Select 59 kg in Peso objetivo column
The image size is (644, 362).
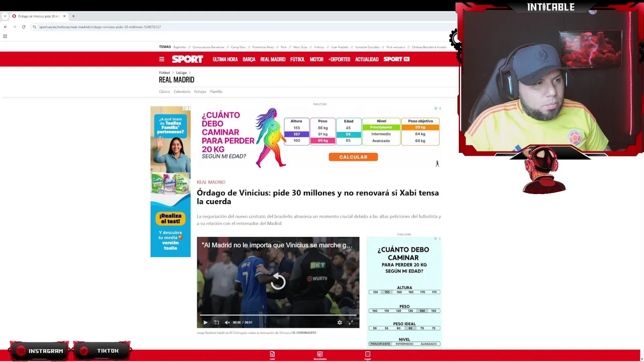pos(420,127)
